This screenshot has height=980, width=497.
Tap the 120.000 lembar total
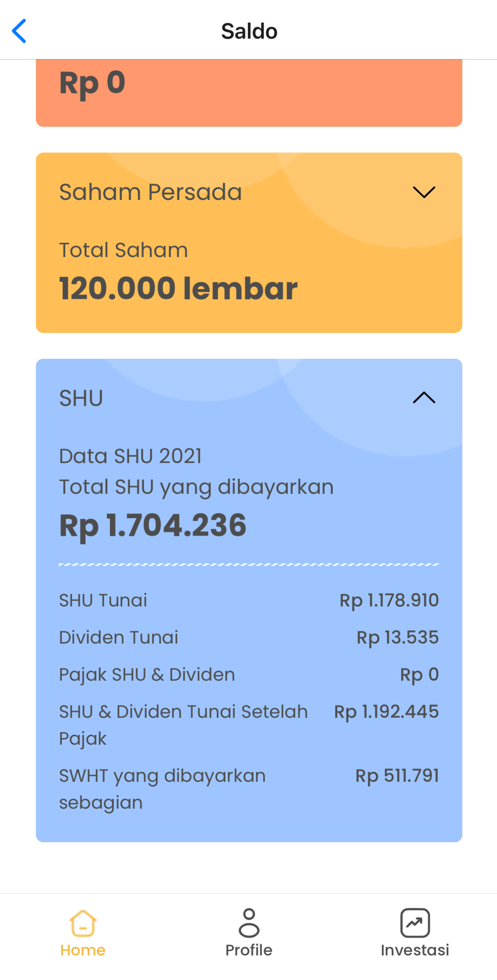coord(178,288)
